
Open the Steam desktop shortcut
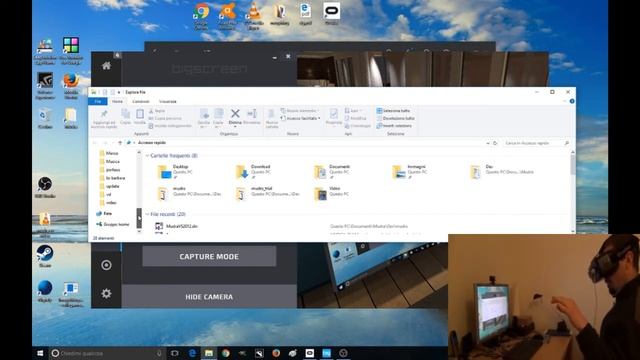(x=45, y=256)
